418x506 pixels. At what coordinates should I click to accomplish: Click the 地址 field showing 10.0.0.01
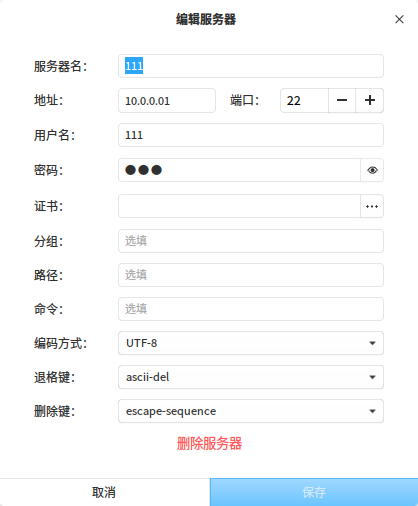point(167,100)
